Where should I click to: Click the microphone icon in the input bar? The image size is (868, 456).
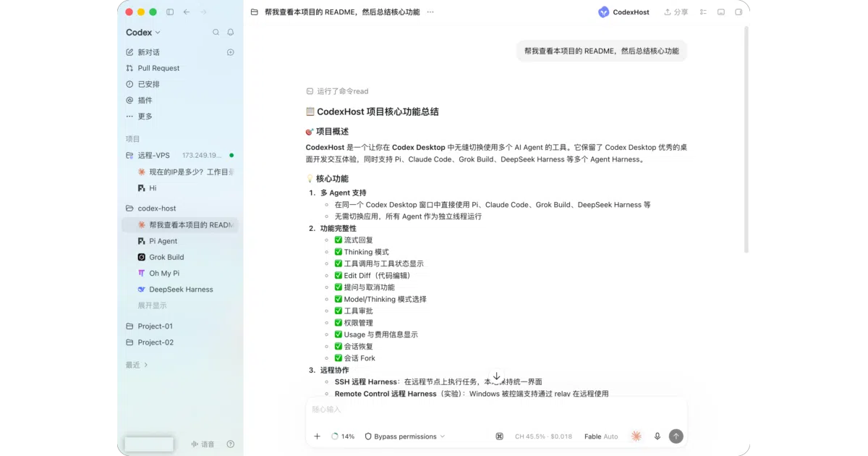coord(658,436)
